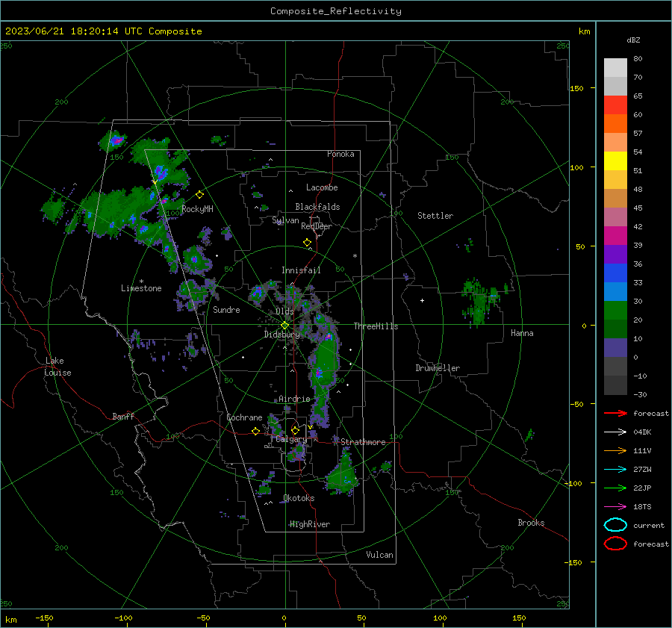Click the orange 111V arrow in legend
672x628 pixels.
(615, 450)
